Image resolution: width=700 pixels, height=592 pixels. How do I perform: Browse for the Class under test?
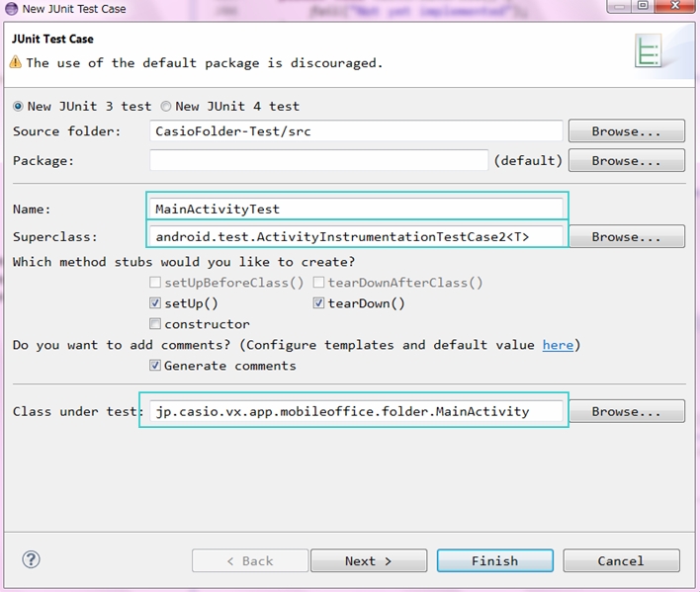(x=626, y=411)
